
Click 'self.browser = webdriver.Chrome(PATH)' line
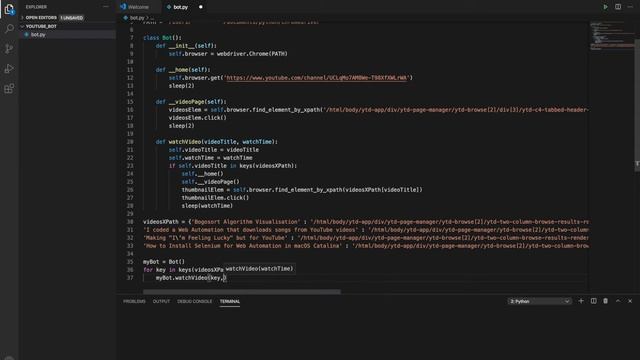(x=228, y=53)
